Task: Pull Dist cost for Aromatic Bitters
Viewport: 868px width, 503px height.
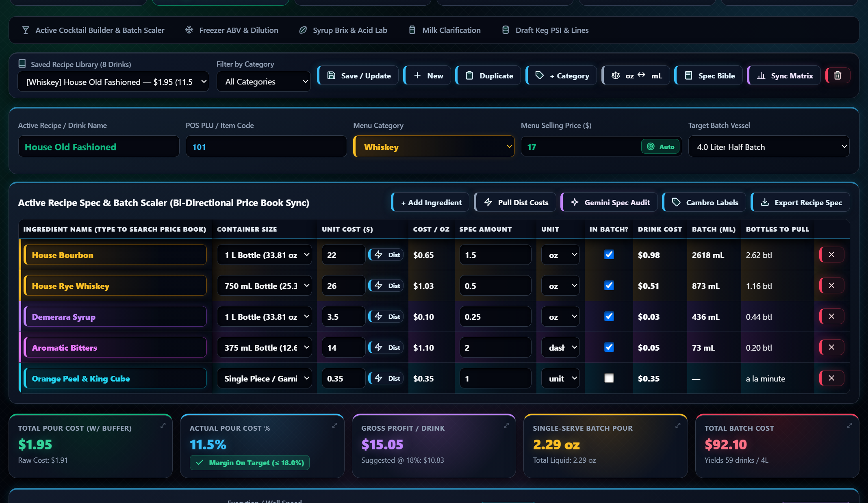Action: [386, 347]
